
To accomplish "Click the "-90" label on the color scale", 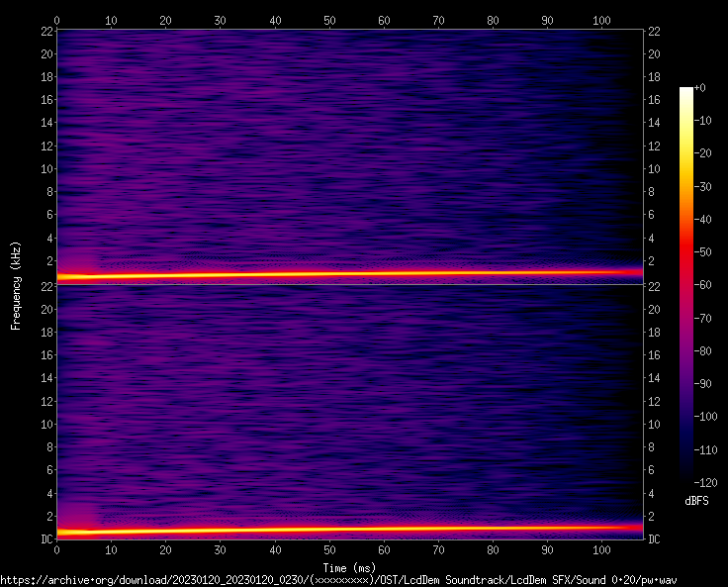I will click(700, 384).
